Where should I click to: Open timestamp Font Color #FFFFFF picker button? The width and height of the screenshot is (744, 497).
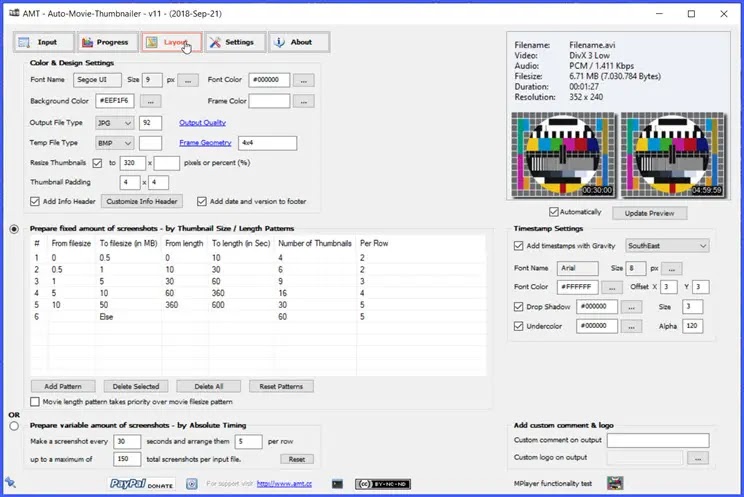tap(612, 287)
